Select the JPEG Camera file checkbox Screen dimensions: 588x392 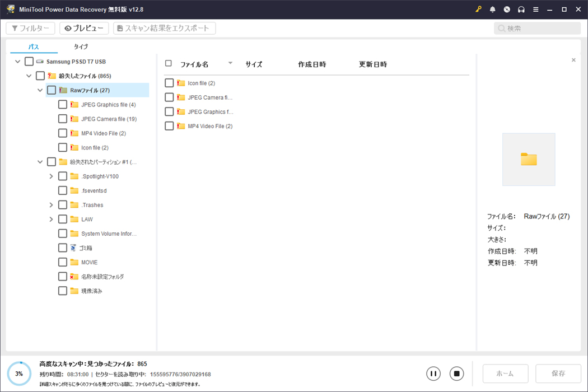[x=62, y=118]
